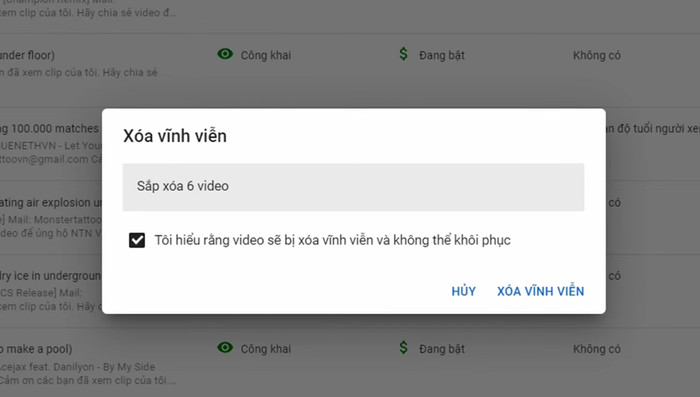
Task: Click the 'Sắp xóa 6 video' box
Action: pyautogui.click(x=353, y=187)
